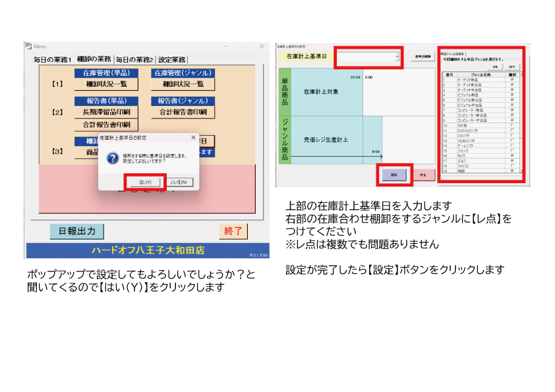Close the 在庫計上基準日の設定 popup dialog

pyautogui.click(x=193, y=138)
